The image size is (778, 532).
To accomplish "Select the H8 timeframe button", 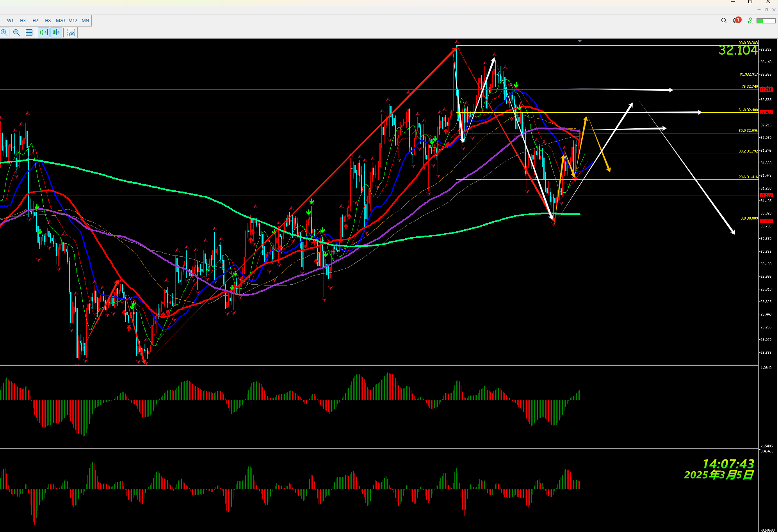I will (x=48, y=21).
